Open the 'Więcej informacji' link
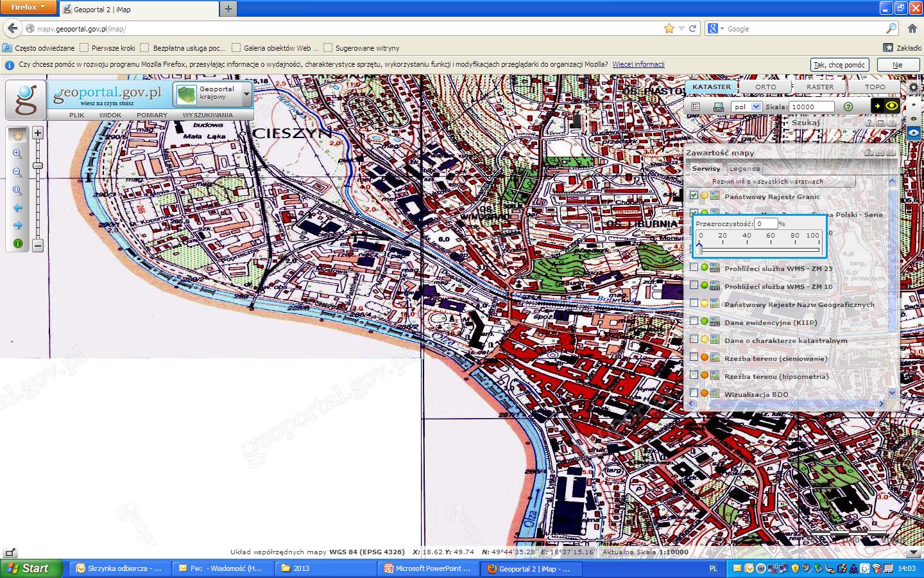This screenshot has height=578, width=924. (638, 64)
